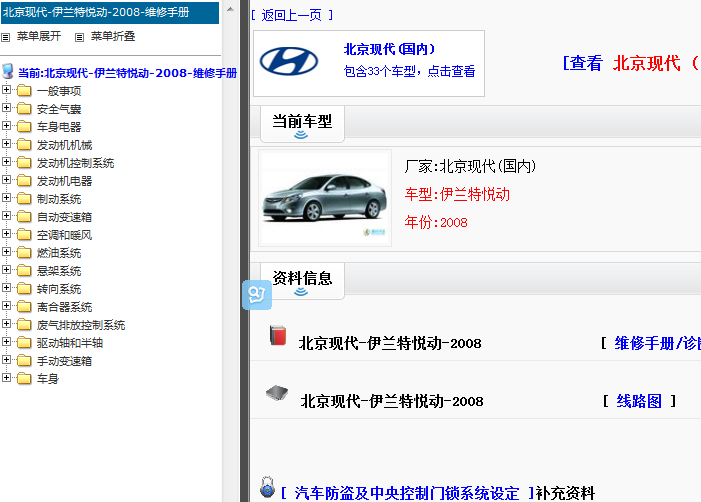Screen dimensions: 701x502
Task: Click the folder icon for 发动机电器
Action: click(24, 181)
